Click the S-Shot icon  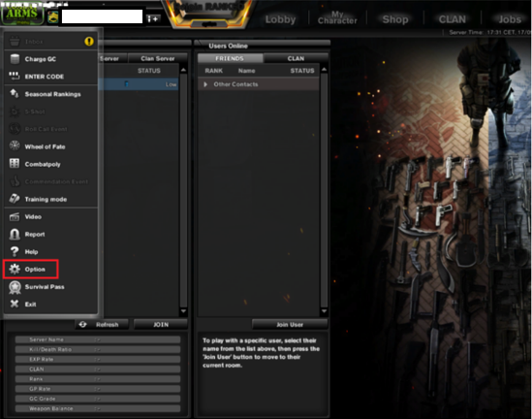point(15,112)
